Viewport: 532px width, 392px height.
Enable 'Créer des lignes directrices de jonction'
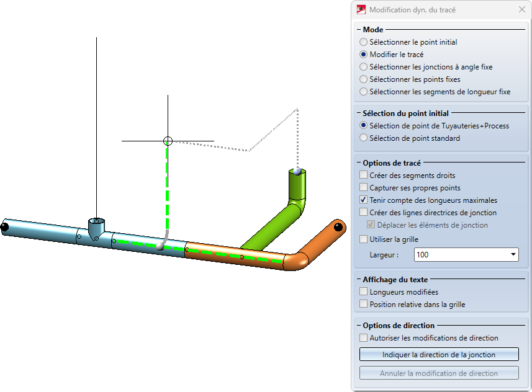tap(363, 212)
